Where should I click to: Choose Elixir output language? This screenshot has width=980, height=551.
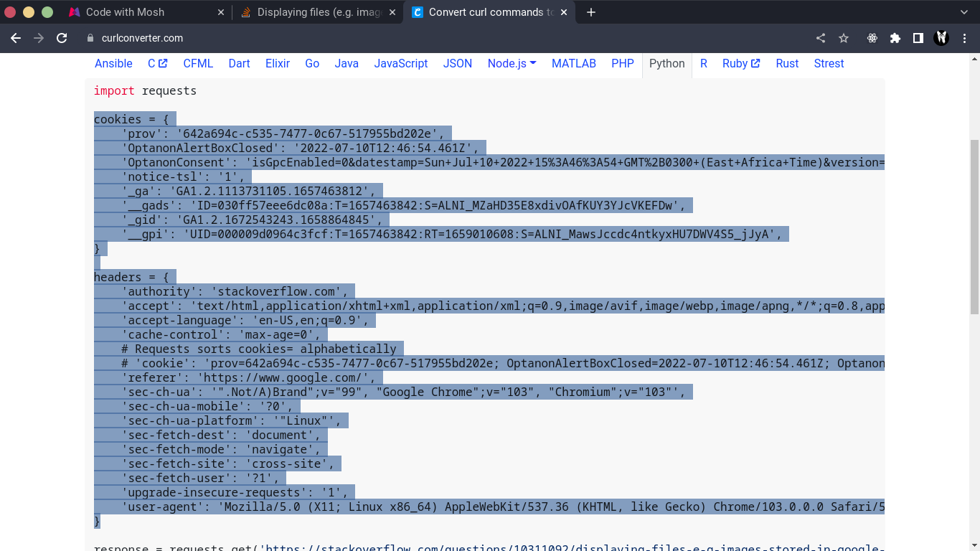click(278, 63)
